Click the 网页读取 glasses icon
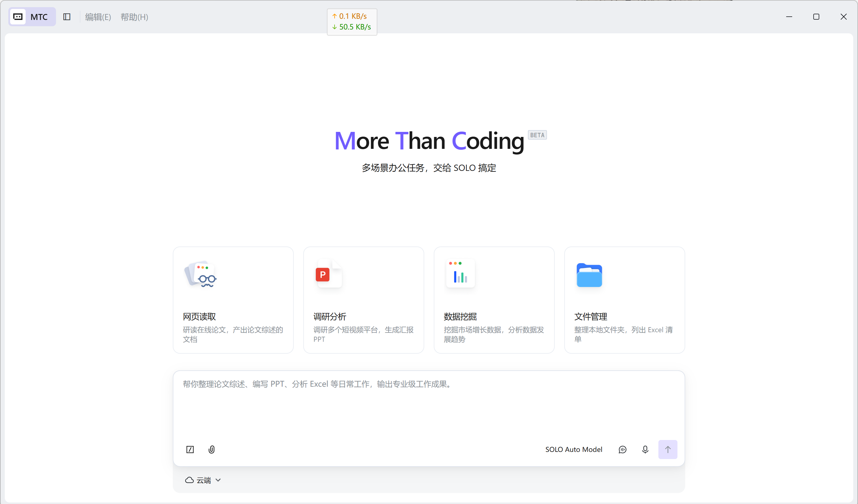The height and width of the screenshot is (504, 858). click(x=201, y=274)
